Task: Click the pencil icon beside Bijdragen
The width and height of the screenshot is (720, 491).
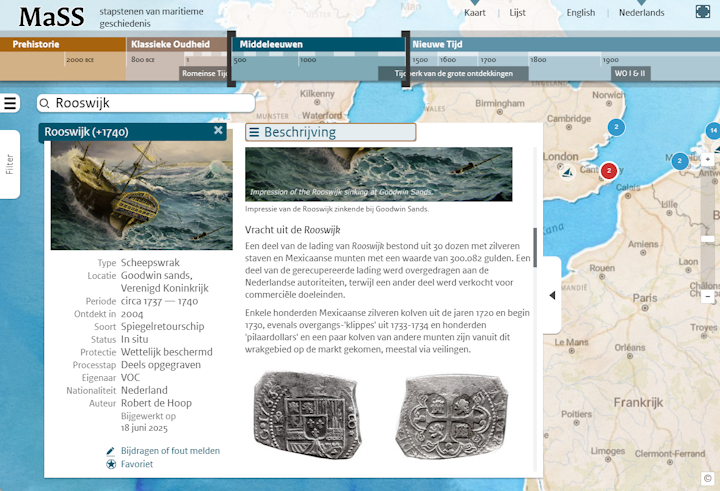Action: pos(111,451)
